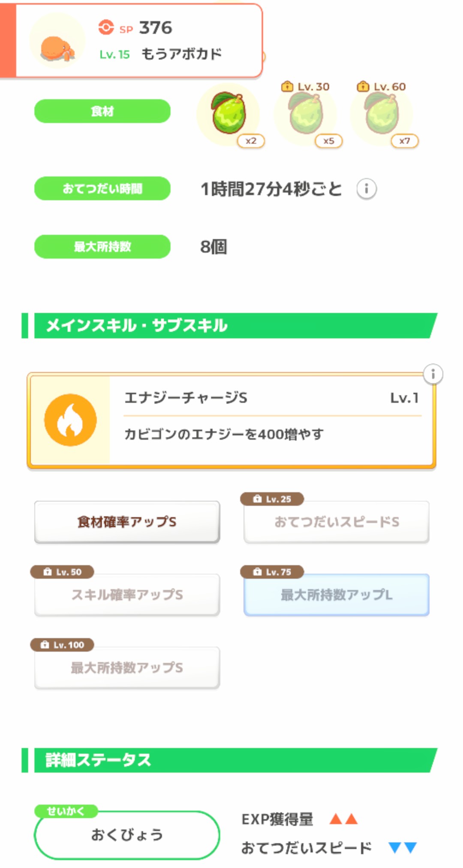Select locked おてつだいスピードS sub skill
Screen dimensions: 463x868
(x=337, y=522)
